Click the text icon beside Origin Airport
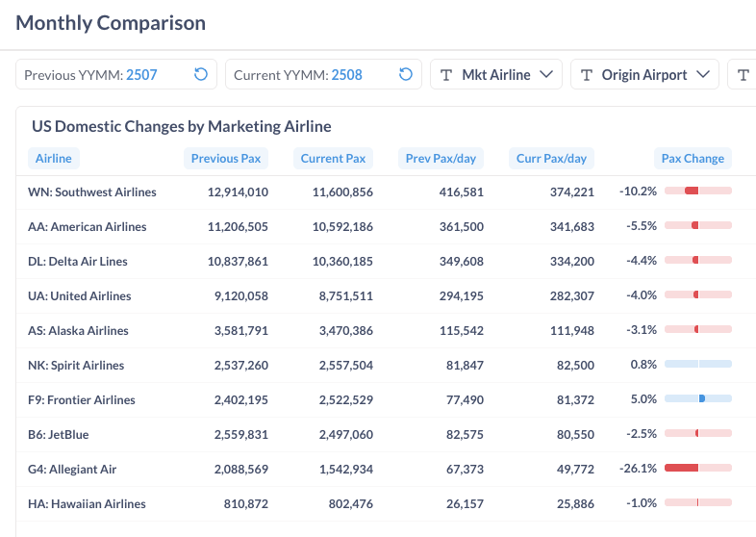 (587, 75)
